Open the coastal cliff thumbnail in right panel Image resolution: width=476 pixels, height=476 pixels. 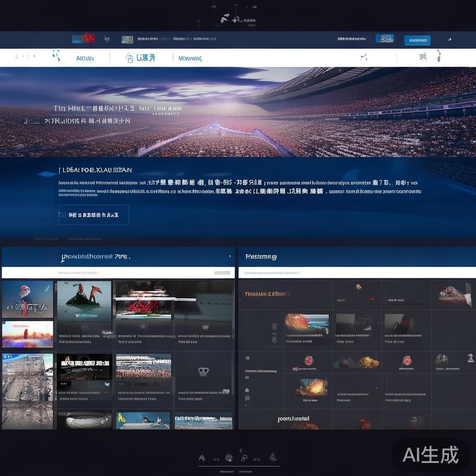tap(306, 324)
